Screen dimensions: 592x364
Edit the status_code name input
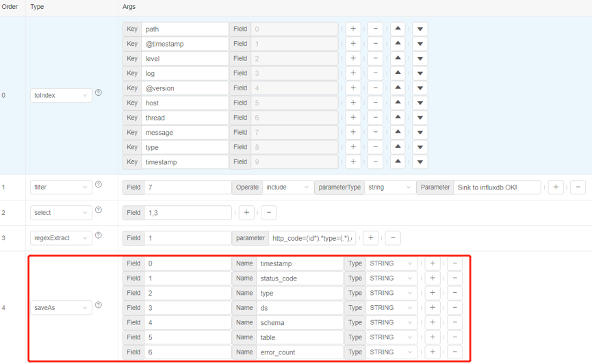tap(300, 278)
